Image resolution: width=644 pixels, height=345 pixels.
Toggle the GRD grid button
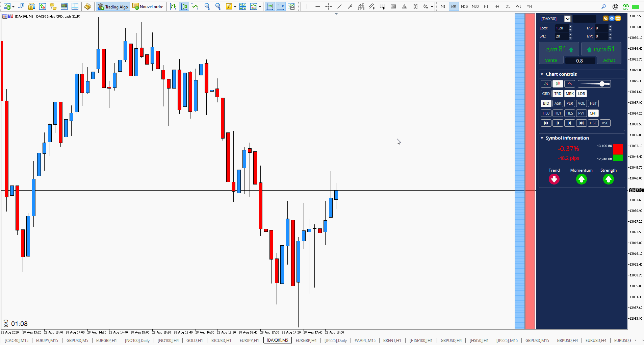coord(546,94)
